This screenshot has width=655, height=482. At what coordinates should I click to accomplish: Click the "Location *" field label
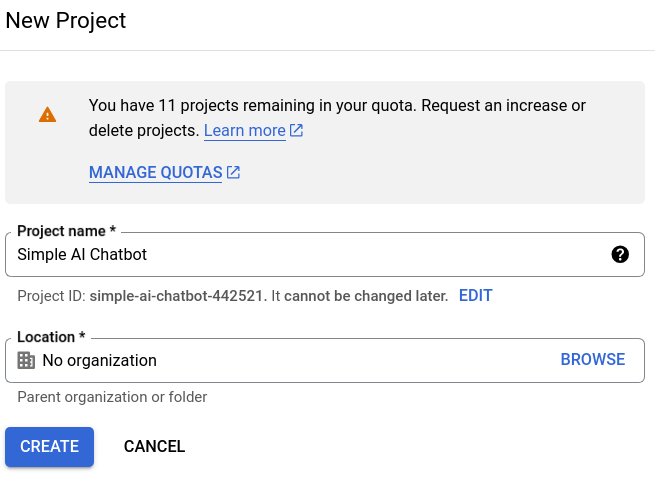click(x=51, y=337)
